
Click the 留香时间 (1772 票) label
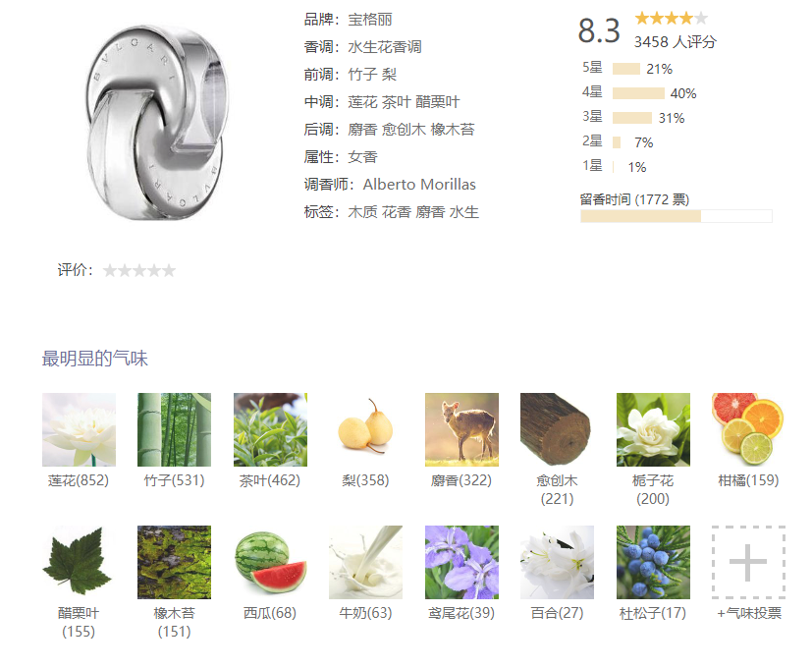(x=635, y=199)
